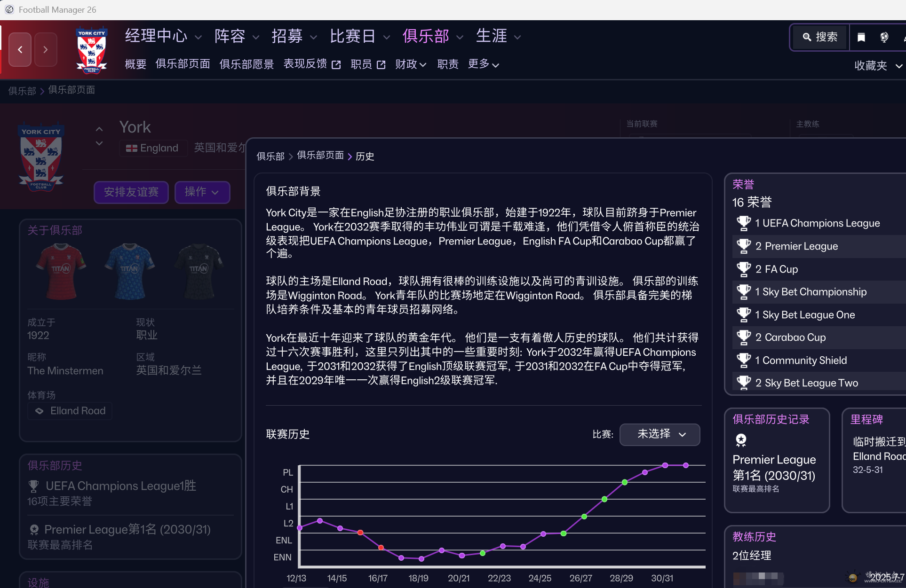Expand the 招募 menu
Image resolution: width=906 pixels, height=588 pixels.
[294, 36]
